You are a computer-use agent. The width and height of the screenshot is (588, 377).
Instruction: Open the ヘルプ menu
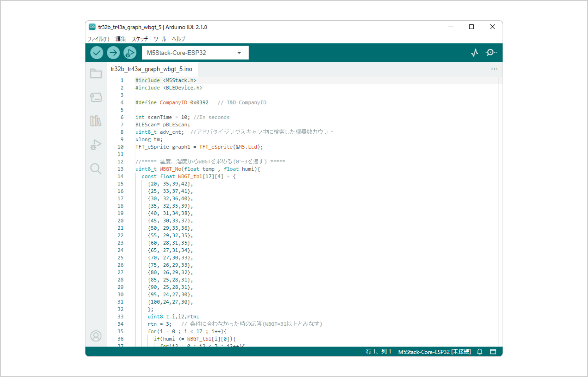pos(178,39)
